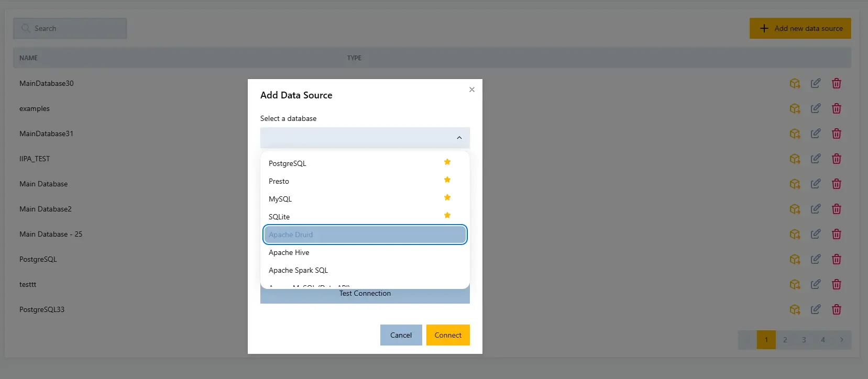Edit the Main Database - 25 source
The image size is (868, 379).
[x=816, y=234]
